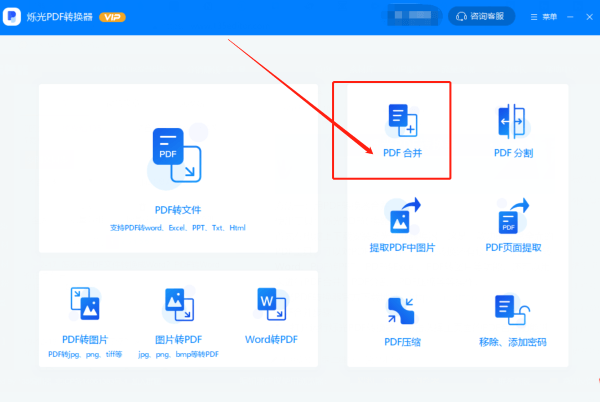Click the PDF转文件 label text
Viewport: 600px width, 402px height.
coord(178,211)
